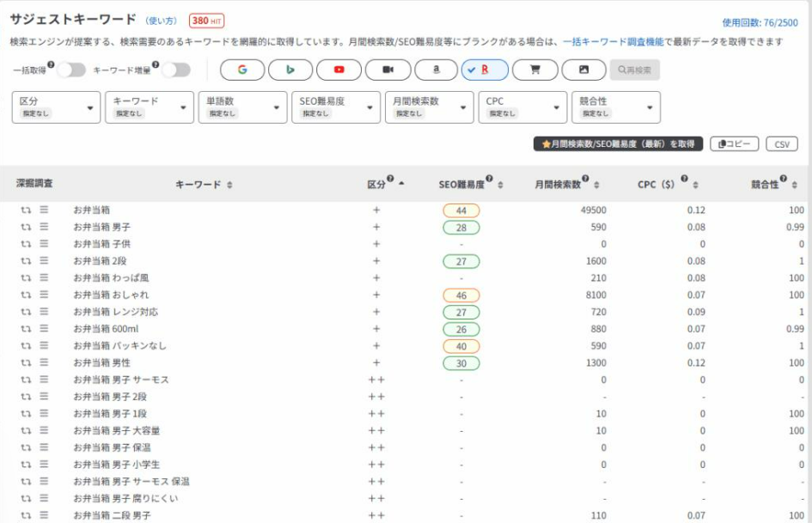812x523 pixels.
Task: Click deep-dive arrows icon for お弁当箱 おしゃれ row
Action: point(26,295)
